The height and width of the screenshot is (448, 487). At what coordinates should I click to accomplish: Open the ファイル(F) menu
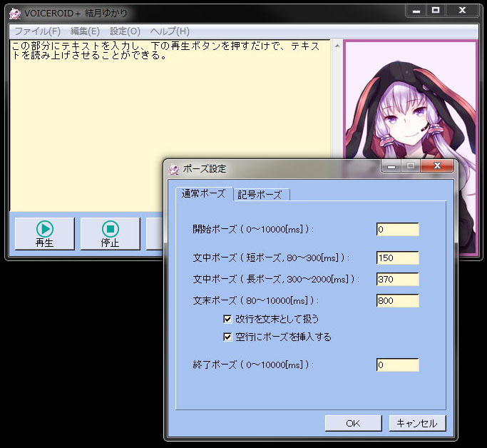pos(37,31)
